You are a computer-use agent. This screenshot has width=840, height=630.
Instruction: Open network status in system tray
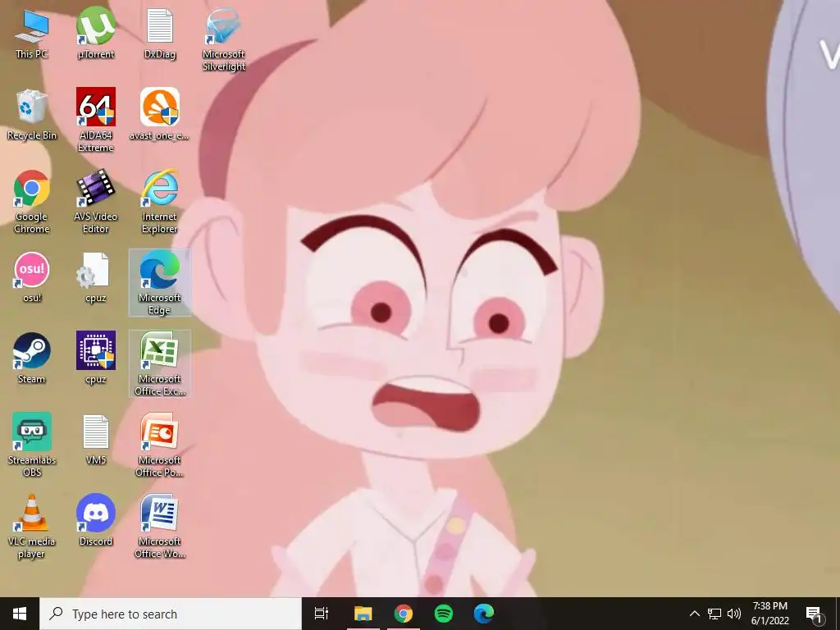pyautogui.click(x=714, y=614)
